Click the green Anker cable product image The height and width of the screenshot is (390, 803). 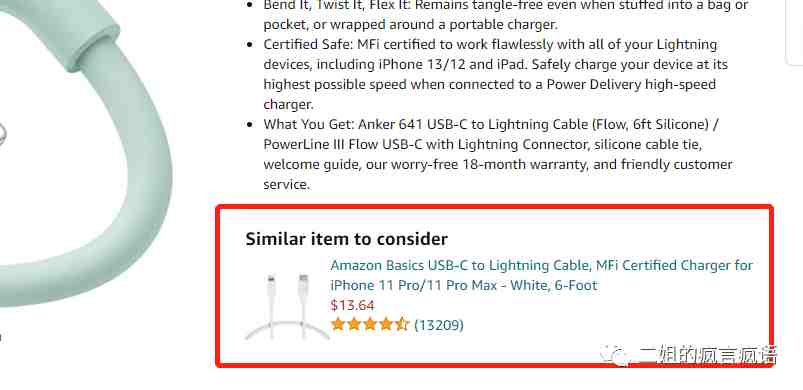(x=84, y=154)
